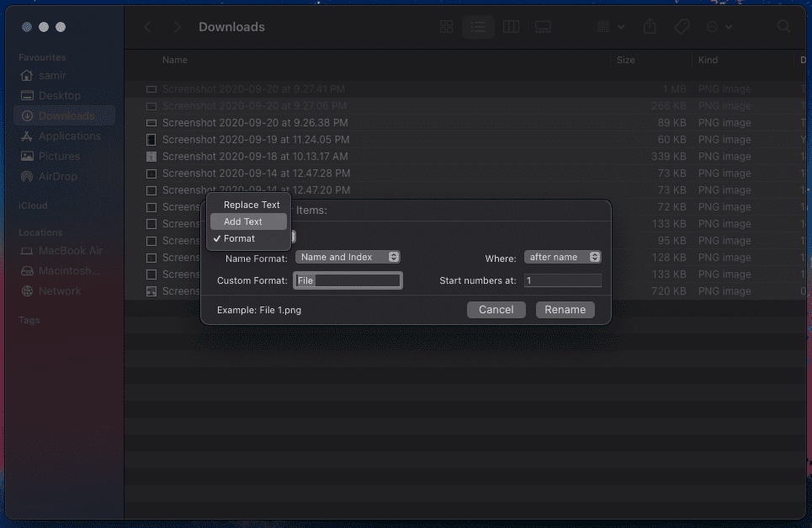Select the checked Format menu option
The image size is (812, 528).
239,238
